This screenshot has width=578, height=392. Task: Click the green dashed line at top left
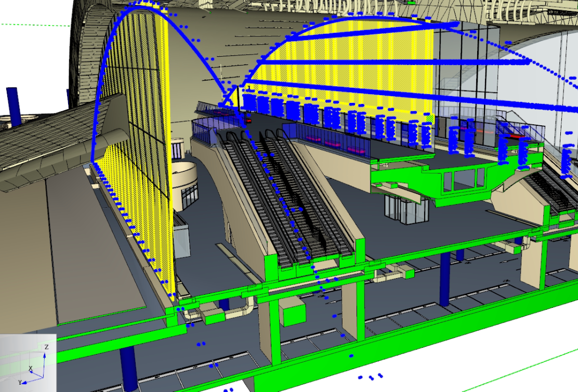[x=31, y=24]
